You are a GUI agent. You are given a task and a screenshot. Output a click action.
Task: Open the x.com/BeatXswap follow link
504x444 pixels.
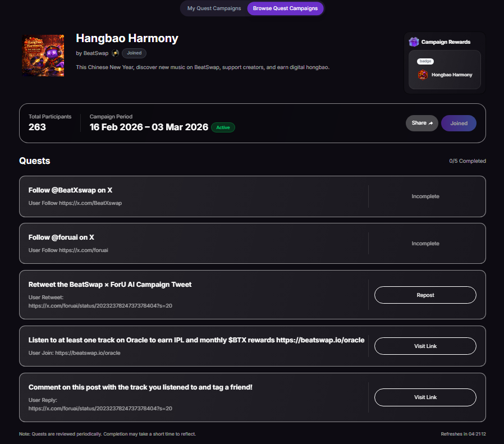click(90, 203)
